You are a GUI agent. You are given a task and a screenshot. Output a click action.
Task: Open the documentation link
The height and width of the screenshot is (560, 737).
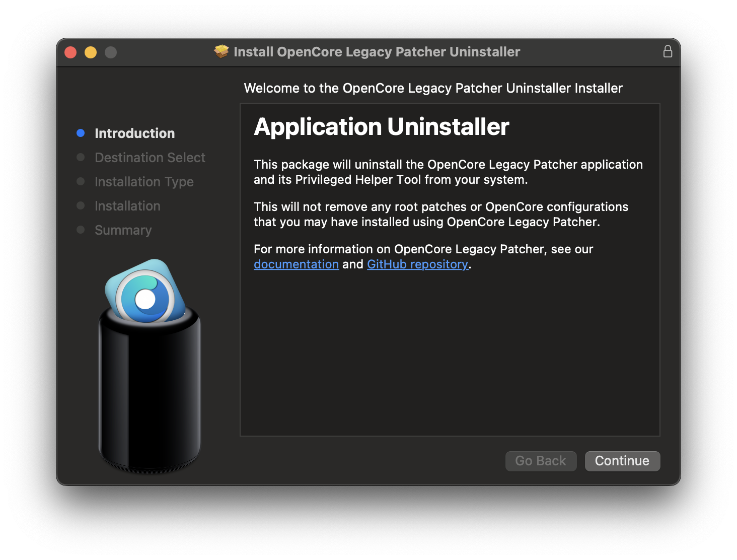point(296,264)
